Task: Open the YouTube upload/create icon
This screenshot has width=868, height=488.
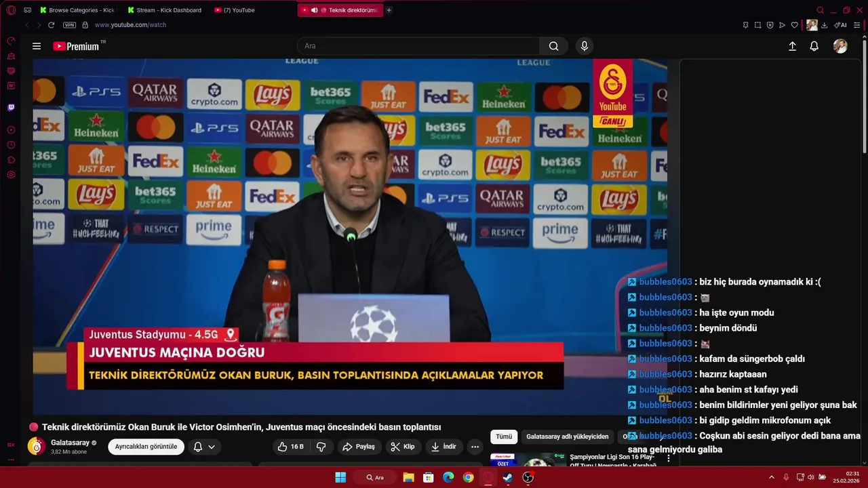Action: 792,46
